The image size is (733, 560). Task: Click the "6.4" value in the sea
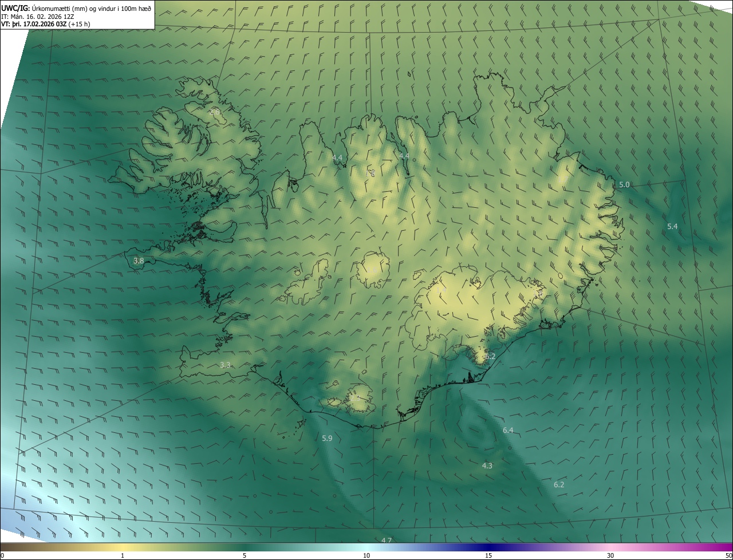tap(508, 431)
